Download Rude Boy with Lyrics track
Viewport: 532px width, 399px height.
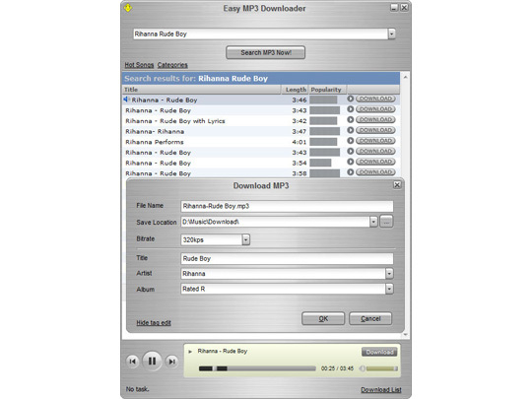[x=375, y=120]
